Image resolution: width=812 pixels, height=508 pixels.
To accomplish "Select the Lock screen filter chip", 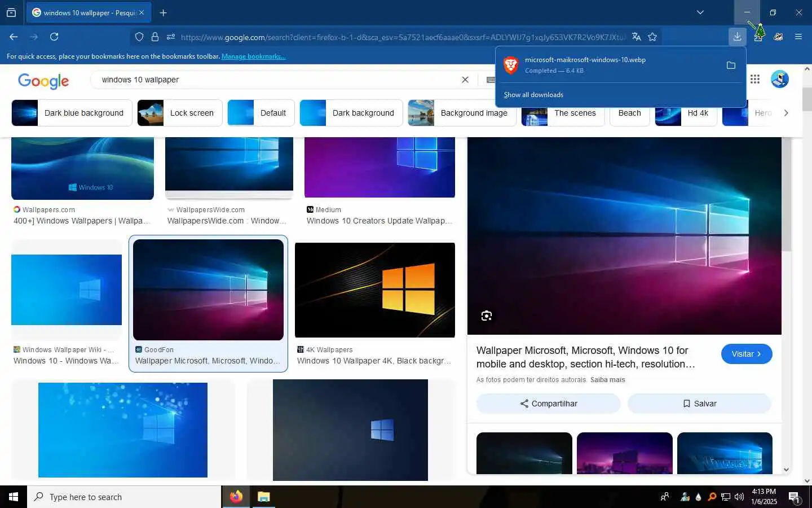I will coord(180,113).
